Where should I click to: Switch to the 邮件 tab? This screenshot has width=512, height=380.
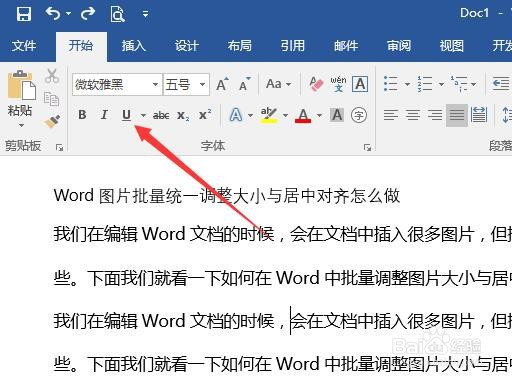pyautogui.click(x=346, y=46)
